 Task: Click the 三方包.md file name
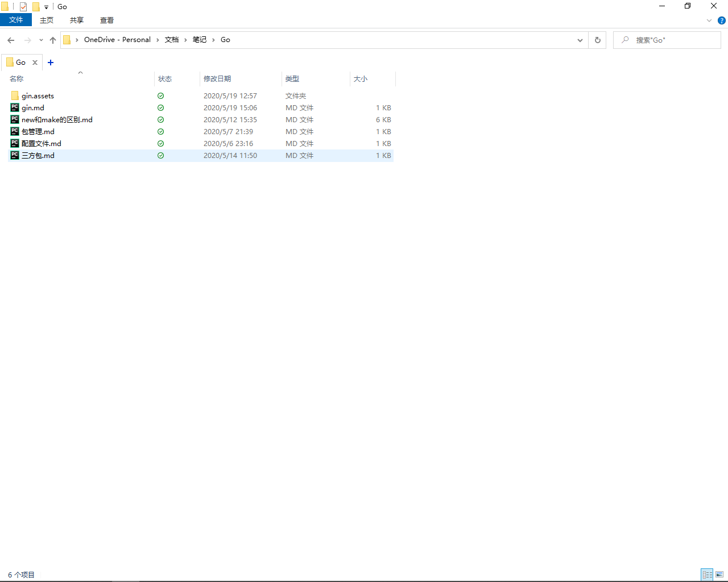38,156
